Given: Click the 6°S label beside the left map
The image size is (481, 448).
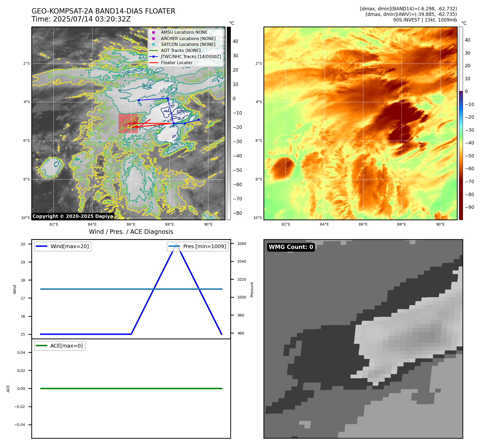Looking at the screenshot, I should click(x=27, y=141).
